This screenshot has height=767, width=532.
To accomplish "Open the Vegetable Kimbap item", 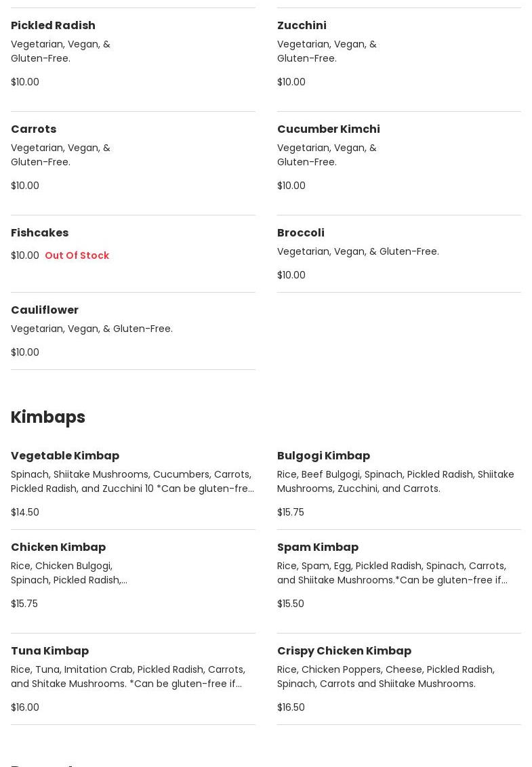I will coord(65,456).
